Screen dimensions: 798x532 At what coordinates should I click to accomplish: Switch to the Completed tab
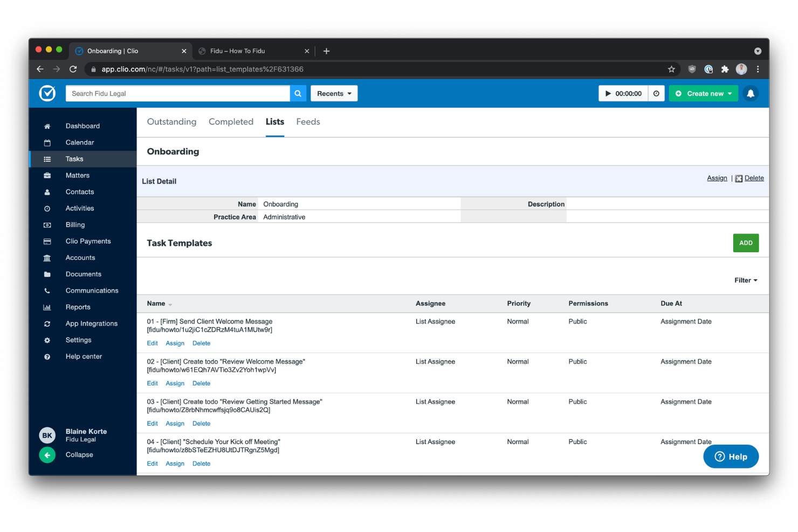231,122
